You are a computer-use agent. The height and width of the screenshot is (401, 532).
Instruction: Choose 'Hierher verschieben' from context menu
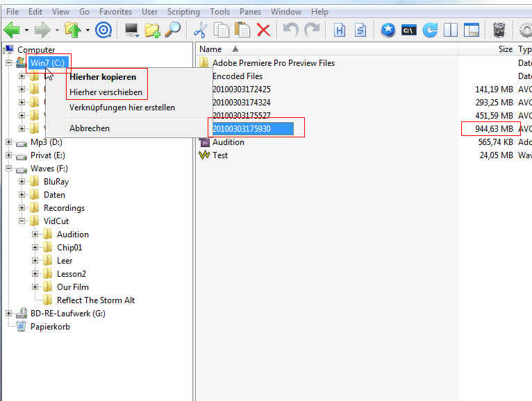click(106, 92)
